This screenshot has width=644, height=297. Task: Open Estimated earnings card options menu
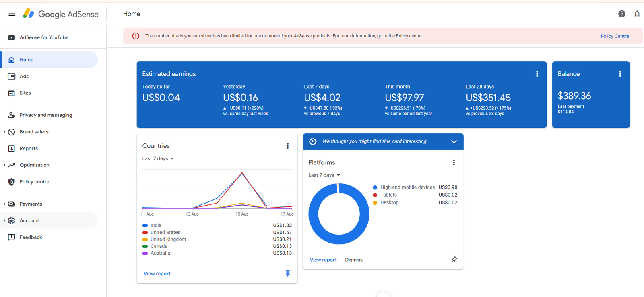pos(537,74)
